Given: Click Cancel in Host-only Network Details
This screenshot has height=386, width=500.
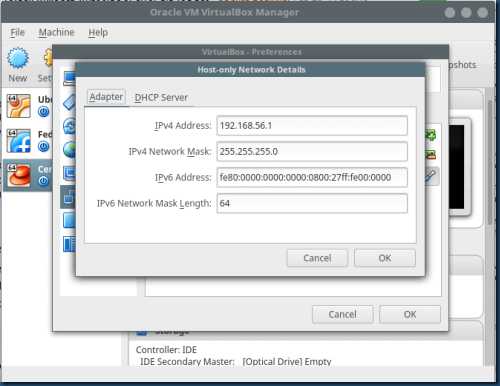Looking at the screenshot, I should 317,258.
